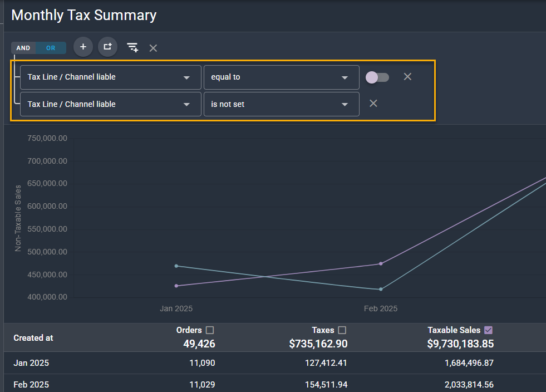This screenshot has height=392, width=546.
Task: Select the AND filter logic option
Action: 23,48
